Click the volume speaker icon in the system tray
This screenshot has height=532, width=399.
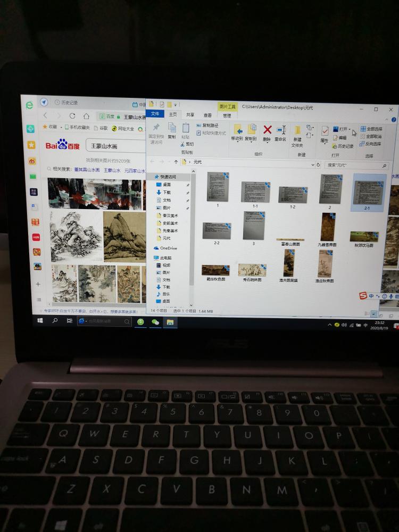coord(344,325)
